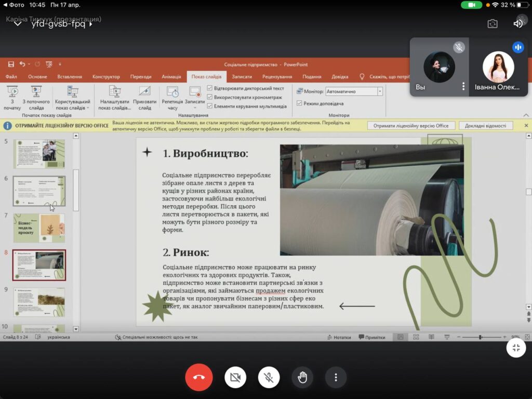
Task: Disable Режим доповідача checkbox
Action: pos(299,103)
